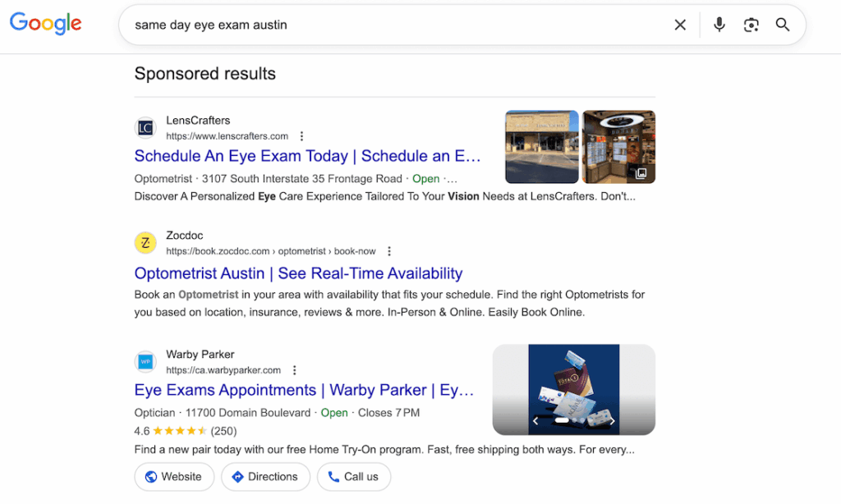The width and height of the screenshot is (841, 504).
Task: Click the search magnifier icon
Action: click(782, 25)
